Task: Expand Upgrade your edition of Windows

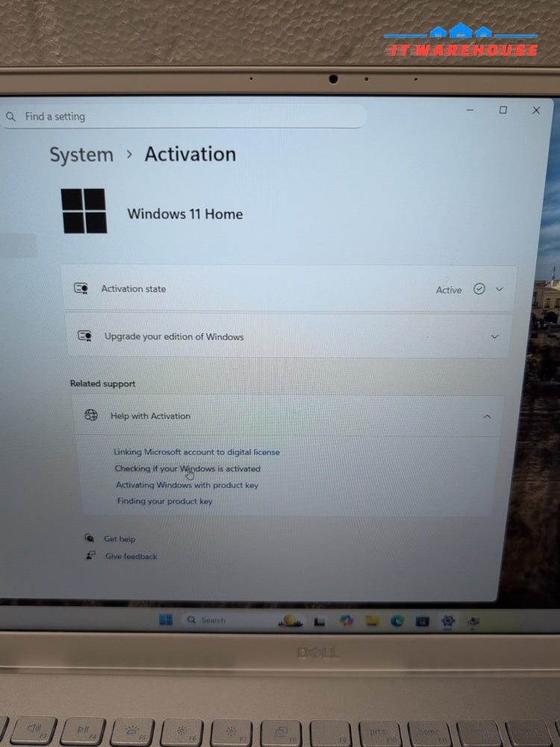Action: pyautogui.click(x=495, y=337)
